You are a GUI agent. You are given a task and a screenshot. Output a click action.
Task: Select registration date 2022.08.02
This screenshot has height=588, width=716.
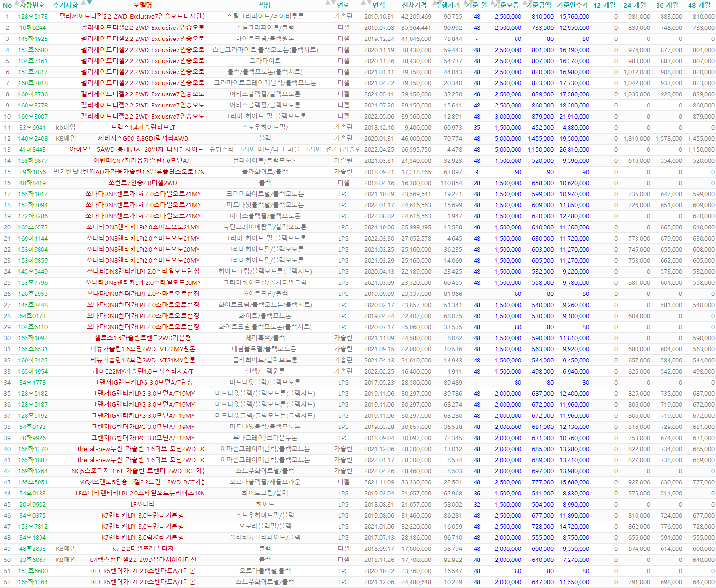(x=379, y=216)
